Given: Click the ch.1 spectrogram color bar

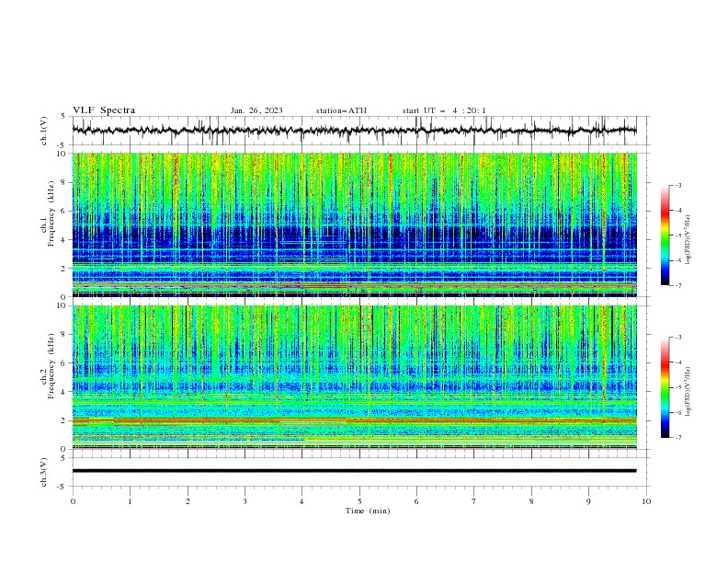Looking at the screenshot, I should click(x=665, y=236).
